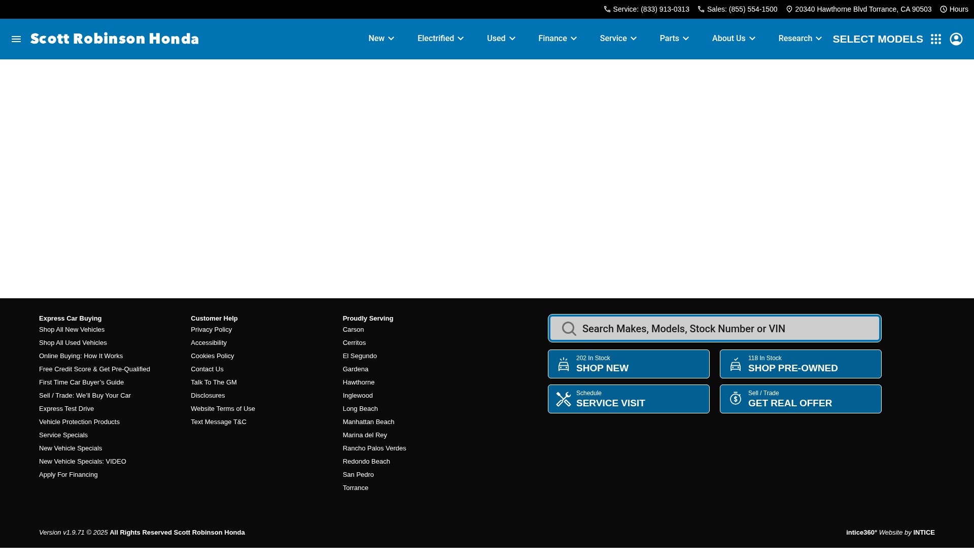
Task: Open Service Specials link
Action: point(63,435)
